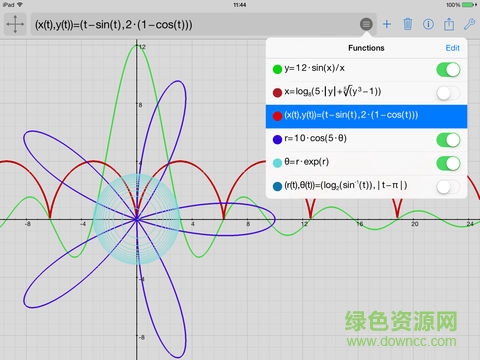Screen dimensions: 480x360
Task: Tap the battery indicator in status bar
Action: (470, 5)
